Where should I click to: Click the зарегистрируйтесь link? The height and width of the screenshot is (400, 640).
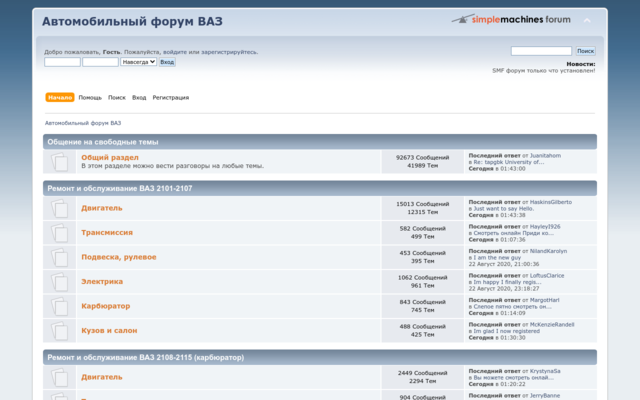pos(229,52)
